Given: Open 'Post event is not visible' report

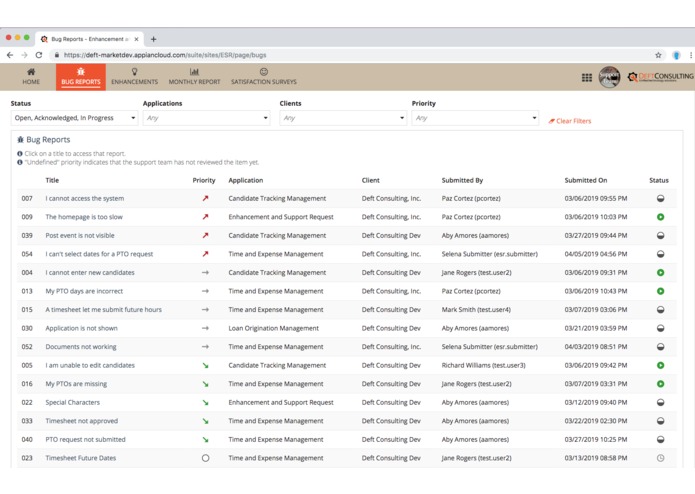Looking at the screenshot, I should tap(80, 236).
